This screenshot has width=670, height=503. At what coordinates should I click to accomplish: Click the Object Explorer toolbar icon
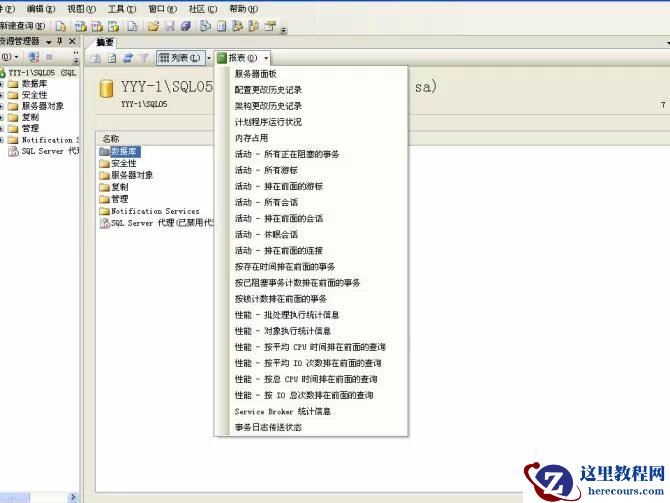(238, 26)
